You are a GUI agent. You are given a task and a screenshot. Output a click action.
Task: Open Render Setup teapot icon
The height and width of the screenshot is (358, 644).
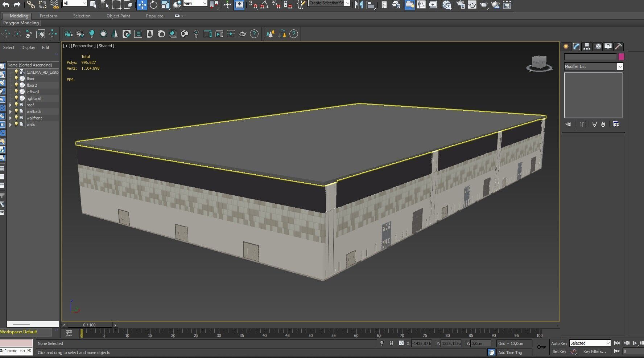pyautogui.click(x=461, y=4)
